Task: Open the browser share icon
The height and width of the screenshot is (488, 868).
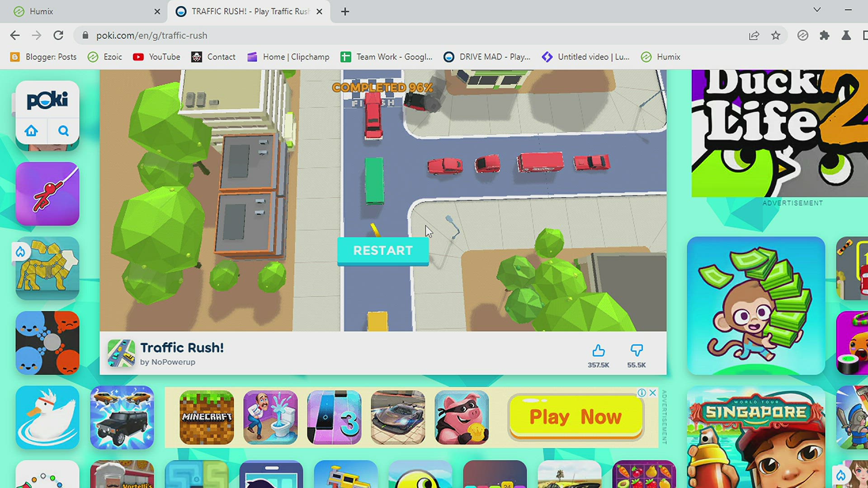Action: pyautogui.click(x=754, y=35)
